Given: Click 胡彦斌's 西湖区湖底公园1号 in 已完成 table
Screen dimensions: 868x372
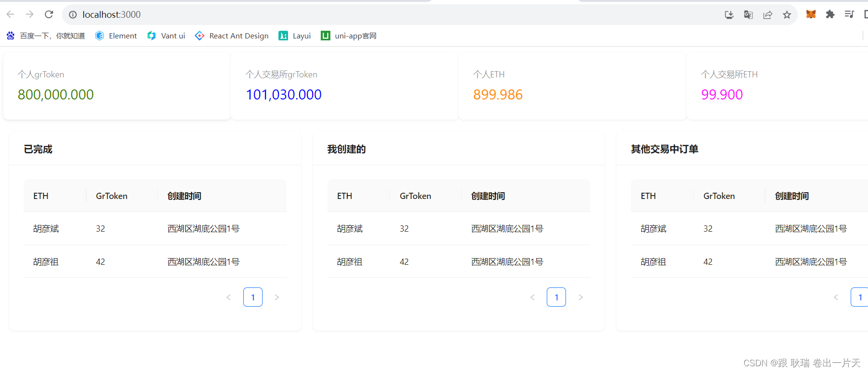Looking at the screenshot, I should point(203,229).
